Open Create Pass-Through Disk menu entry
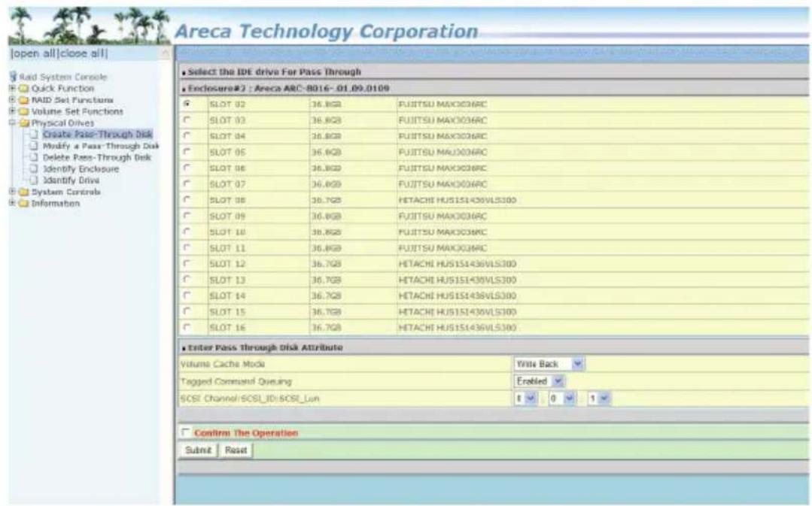Image resolution: width=812 pixels, height=506 pixels. point(97,135)
